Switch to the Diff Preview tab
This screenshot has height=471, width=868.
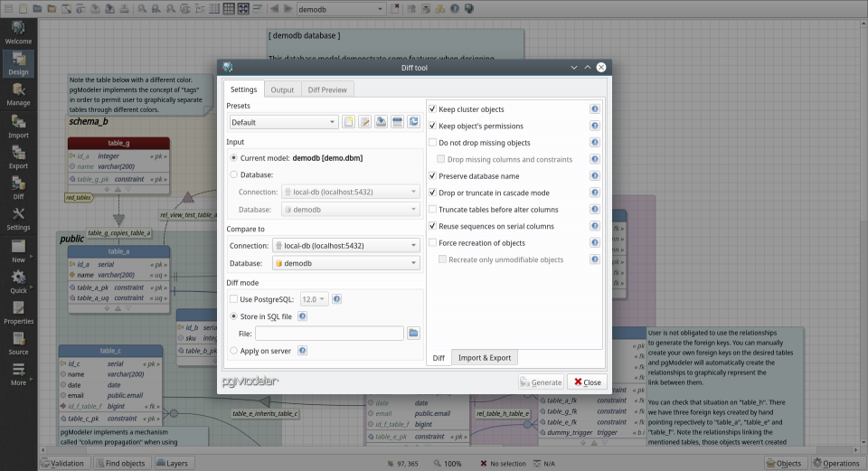click(x=326, y=89)
